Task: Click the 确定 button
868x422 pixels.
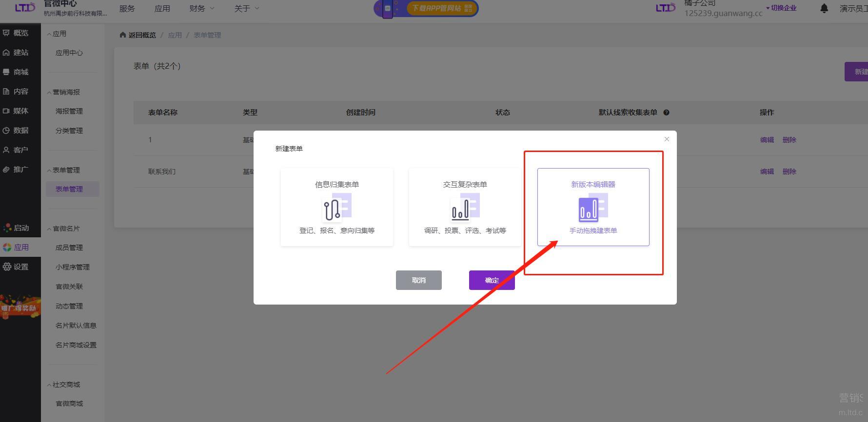Action: [x=492, y=280]
